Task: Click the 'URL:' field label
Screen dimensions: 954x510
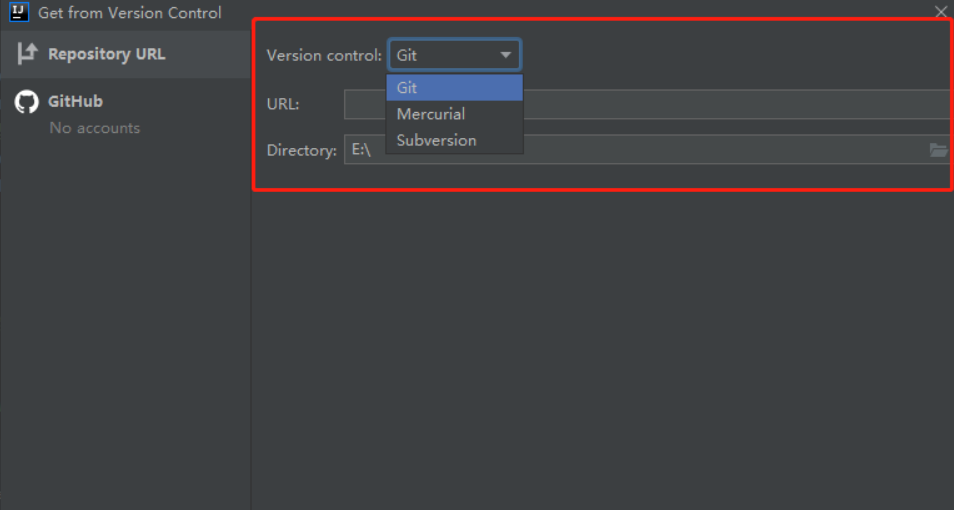Action: [x=283, y=104]
